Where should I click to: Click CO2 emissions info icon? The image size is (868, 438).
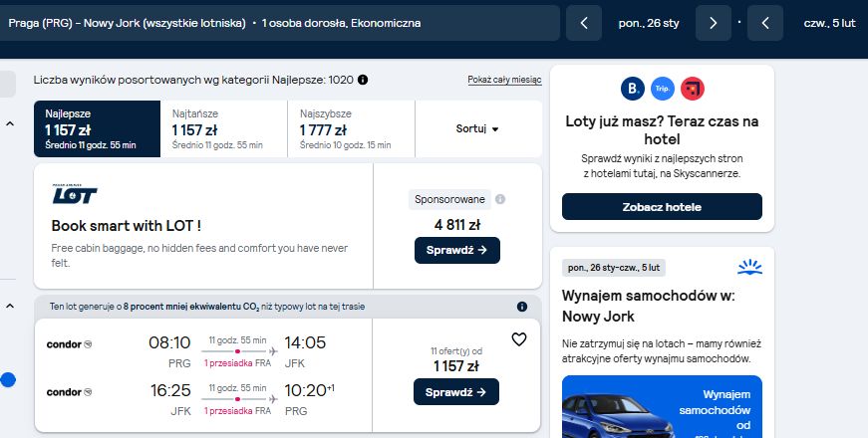(x=521, y=307)
